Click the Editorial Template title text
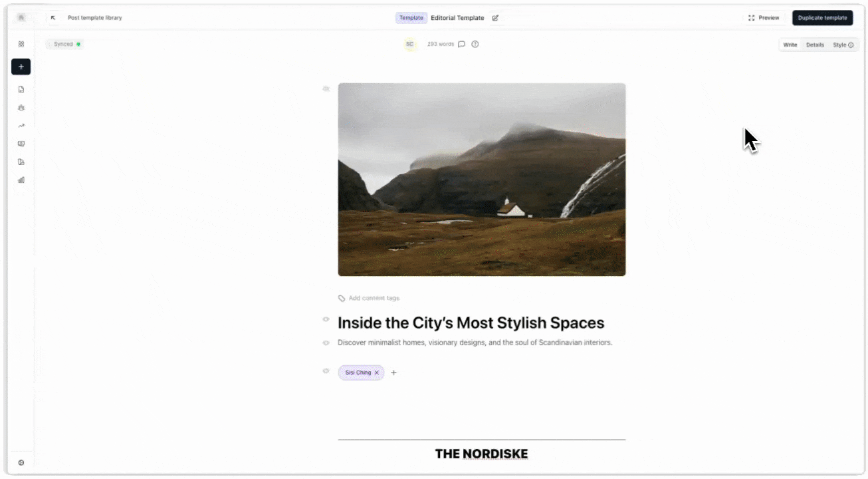868x479 pixels. (x=457, y=18)
